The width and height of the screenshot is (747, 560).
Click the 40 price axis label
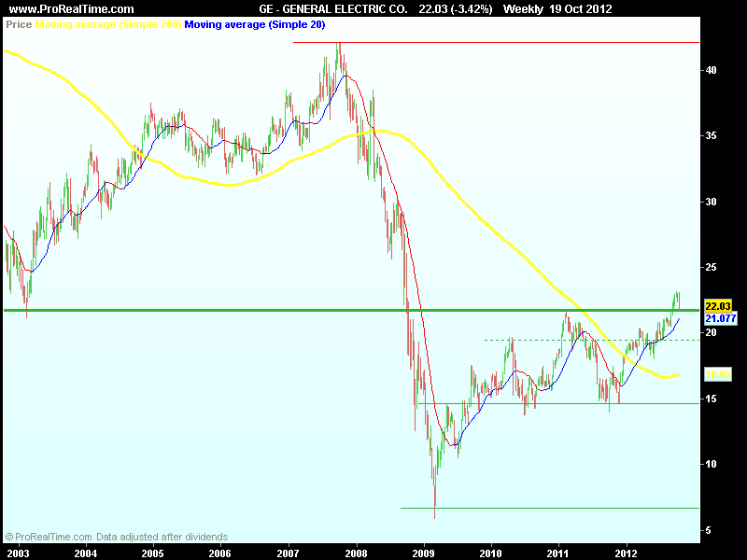point(711,70)
